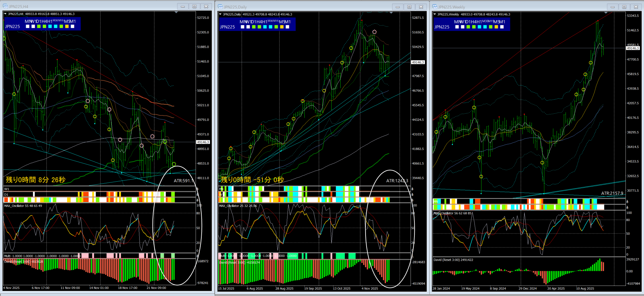This screenshot has height=296, width=644.
Task: Click the ATR:591.1 label on the H4 chart
Action: [183, 181]
